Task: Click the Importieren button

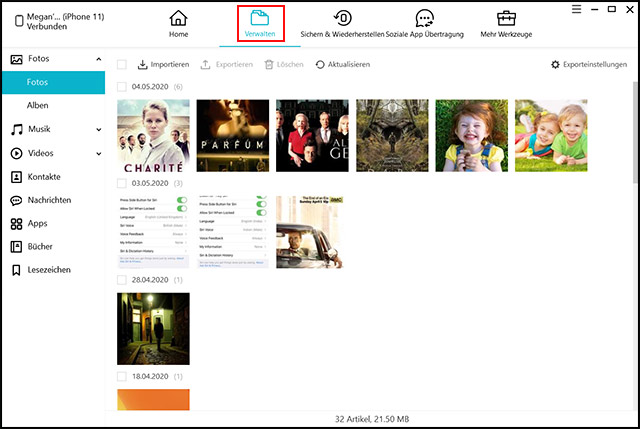Action: click(x=163, y=64)
